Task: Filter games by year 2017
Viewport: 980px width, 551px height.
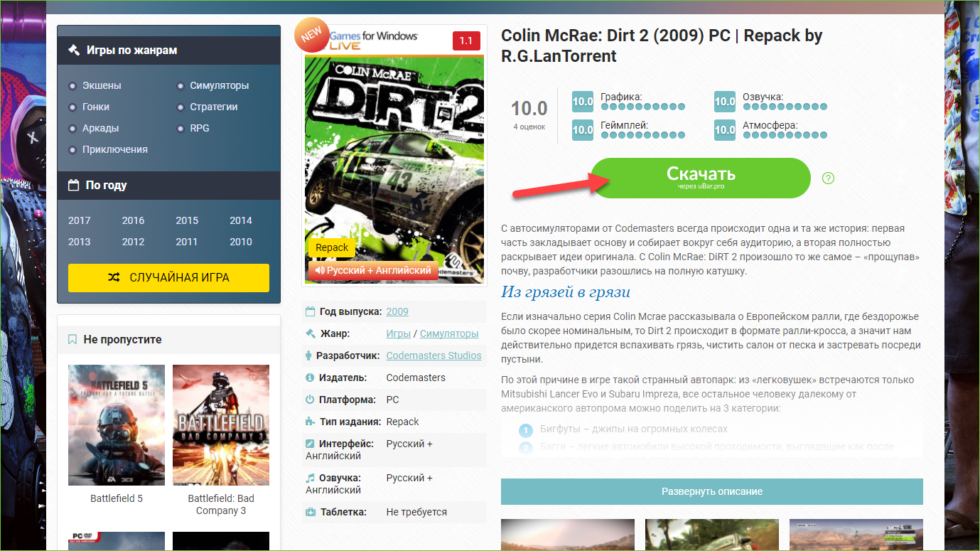Action: (80, 220)
